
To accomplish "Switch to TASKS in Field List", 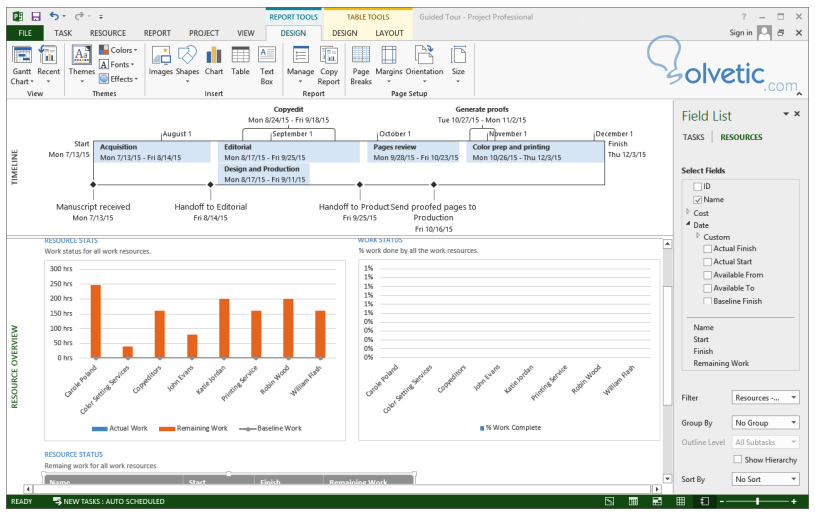I will (694, 138).
